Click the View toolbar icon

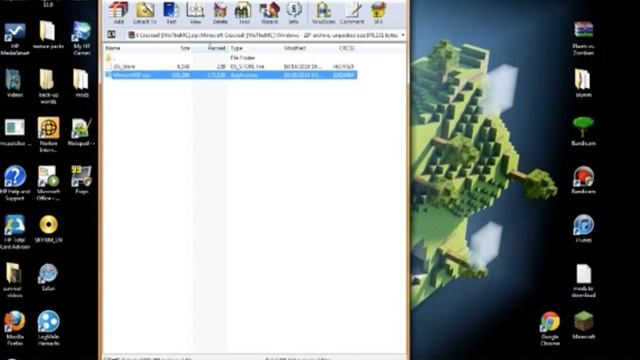[x=195, y=13]
